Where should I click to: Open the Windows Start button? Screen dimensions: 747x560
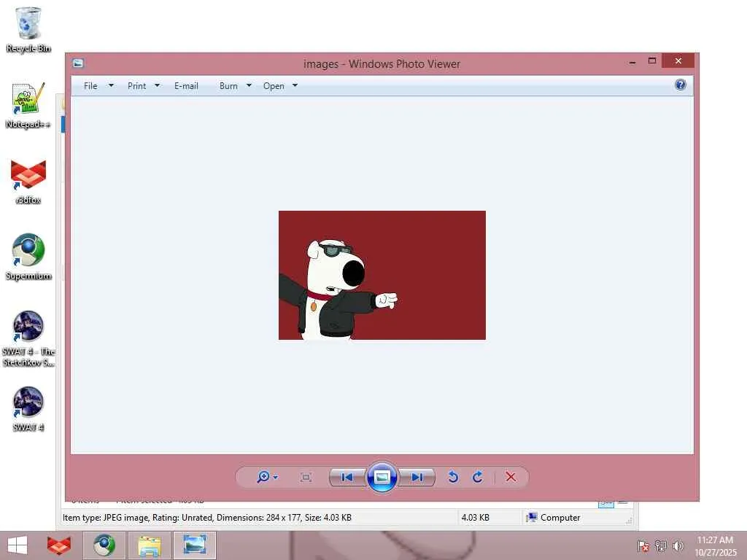tap(18, 545)
